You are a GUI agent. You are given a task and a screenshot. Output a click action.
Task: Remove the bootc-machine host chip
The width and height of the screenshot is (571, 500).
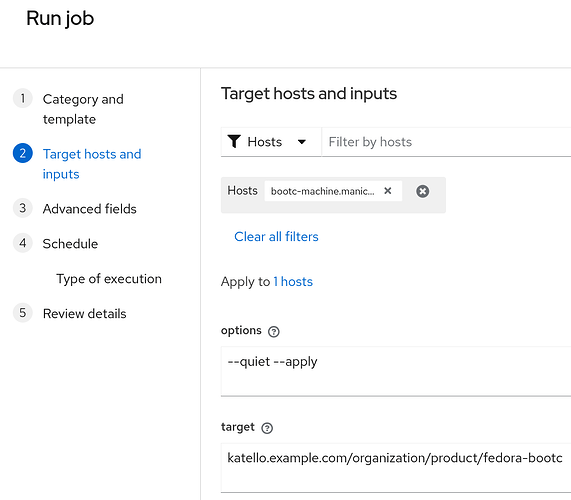(387, 190)
